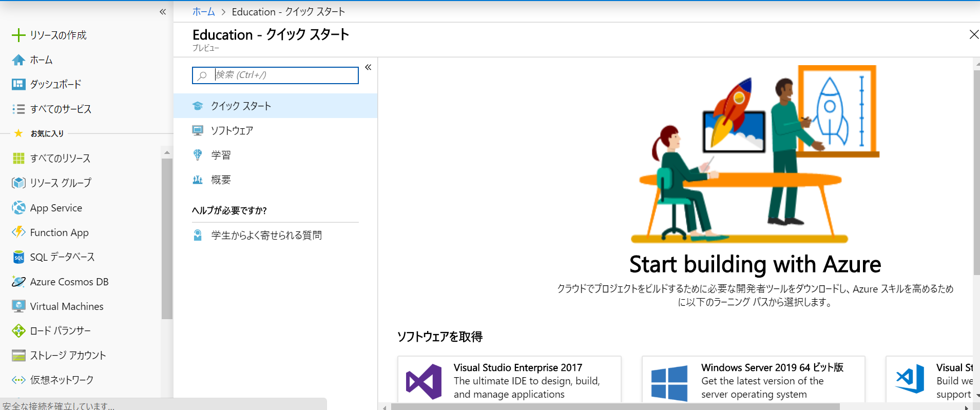Open 学生からよく寄せられる質問 menu item

tap(276, 235)
